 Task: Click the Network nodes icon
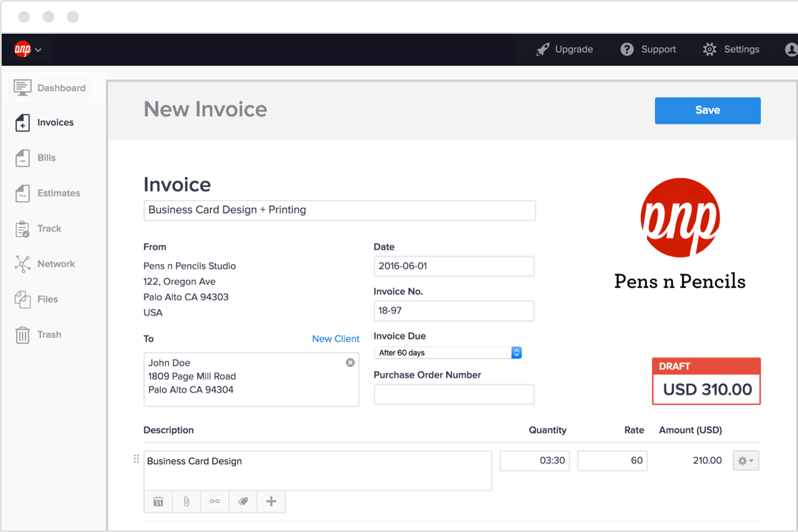pyautogui.click(x=23, y=264)
